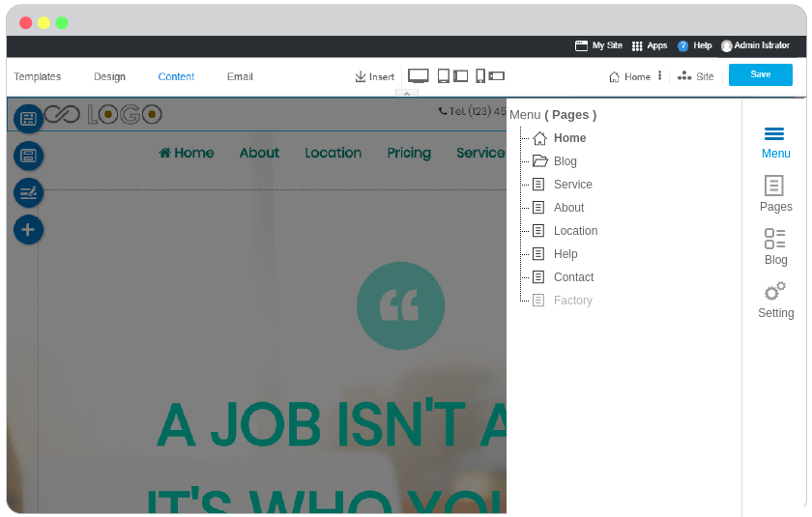The width and height of the screenshot is (812, 517).
Task: Click the round plus add button
Action: [28, 229]
